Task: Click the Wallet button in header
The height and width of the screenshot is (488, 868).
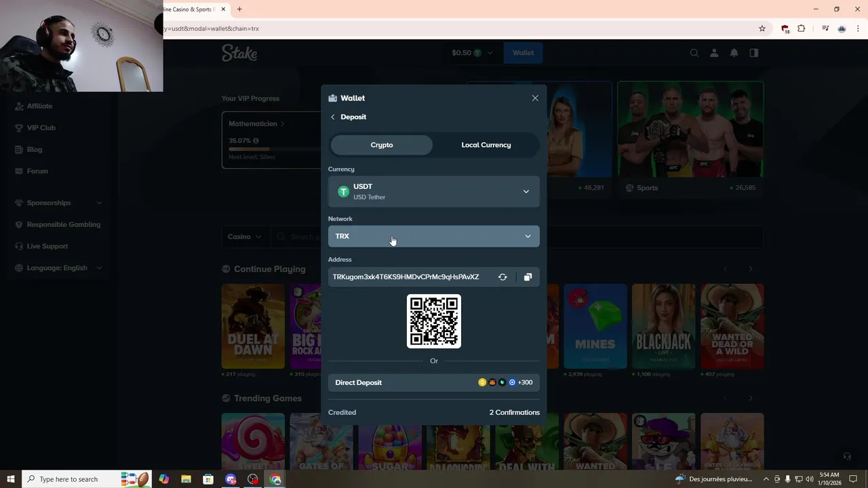Action: pos(523,53)
